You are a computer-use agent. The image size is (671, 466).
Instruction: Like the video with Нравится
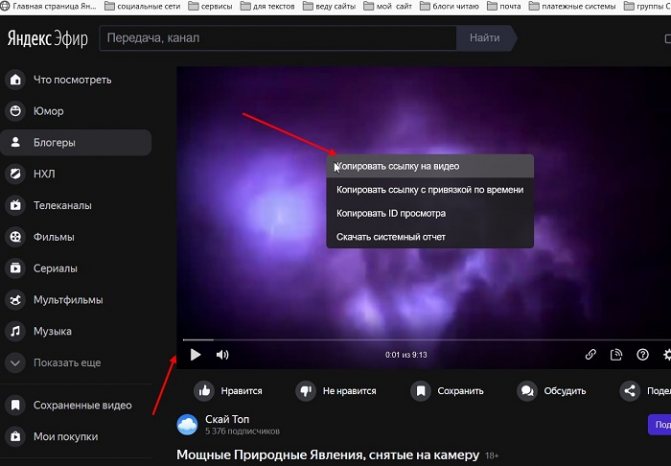(x=228, y=391)
